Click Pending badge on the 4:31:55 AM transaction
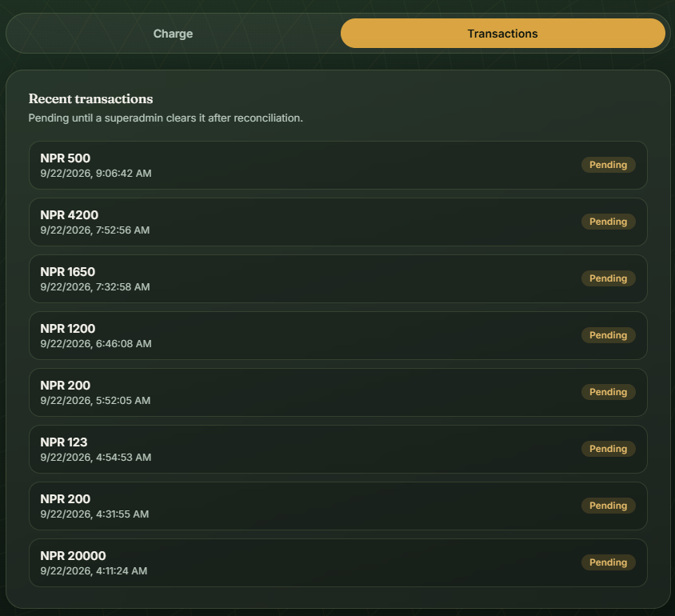The height and width of the screenshot is (616, 675). click(608, 506)
